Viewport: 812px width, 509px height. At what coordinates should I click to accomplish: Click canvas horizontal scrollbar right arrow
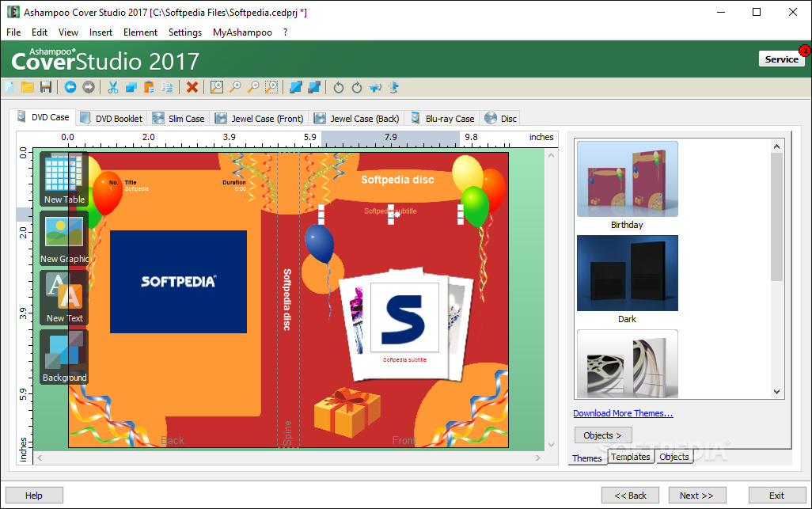[x=538, y=458]
